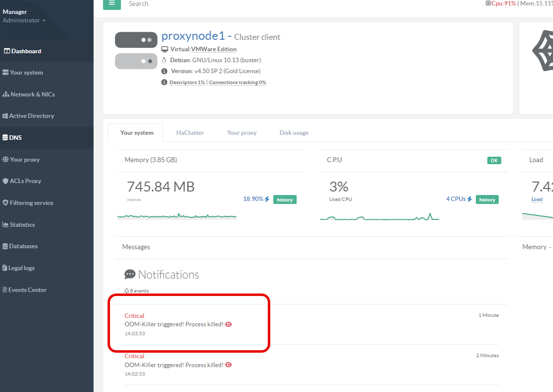Expand Network & NICs sidebar section
Screen dimensions: 553x392
29,95
